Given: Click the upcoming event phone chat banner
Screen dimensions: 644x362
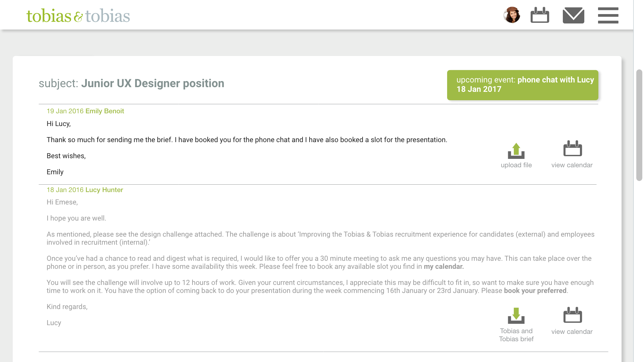Looking at the screenshot, I should [522, 85].
